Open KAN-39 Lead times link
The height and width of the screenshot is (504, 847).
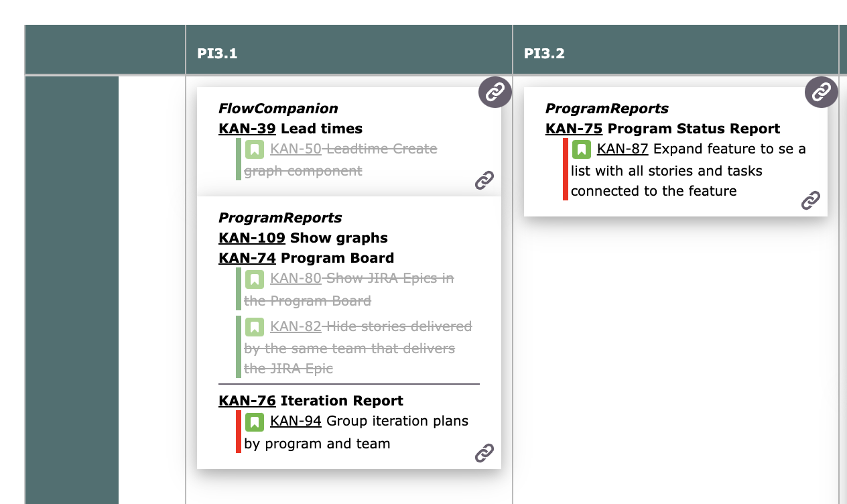[247, 129]
